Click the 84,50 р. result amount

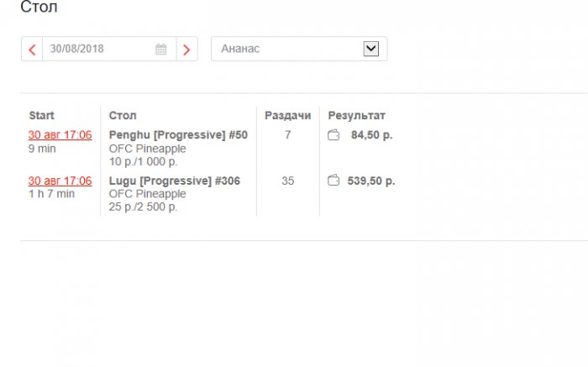coord(372,135)
